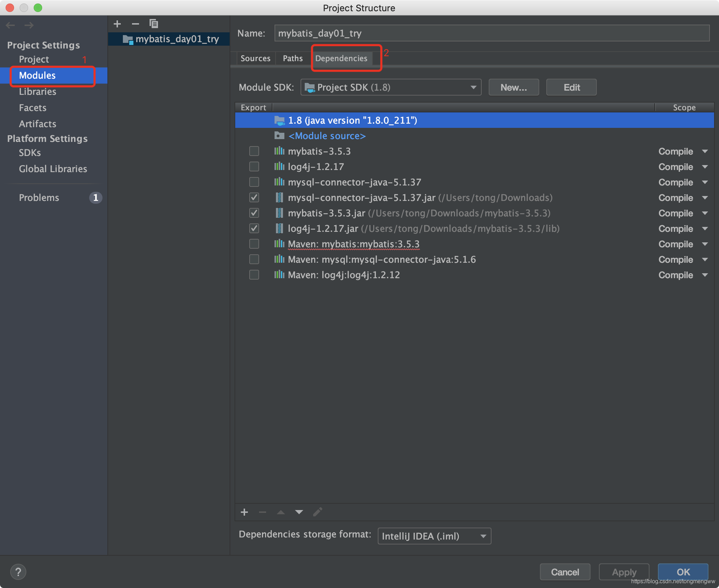Toggle export checkbox for Maven: log4j:log4j:1.2.12
Image resolution: width=719 pixels, height=588 pixels.
[x=254, y=275]
